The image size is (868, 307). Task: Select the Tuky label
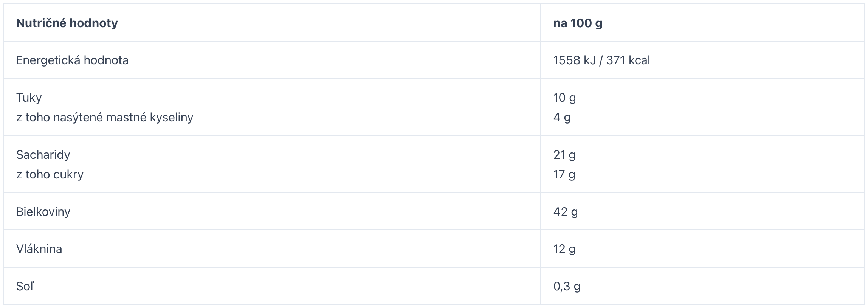[29, 98]
